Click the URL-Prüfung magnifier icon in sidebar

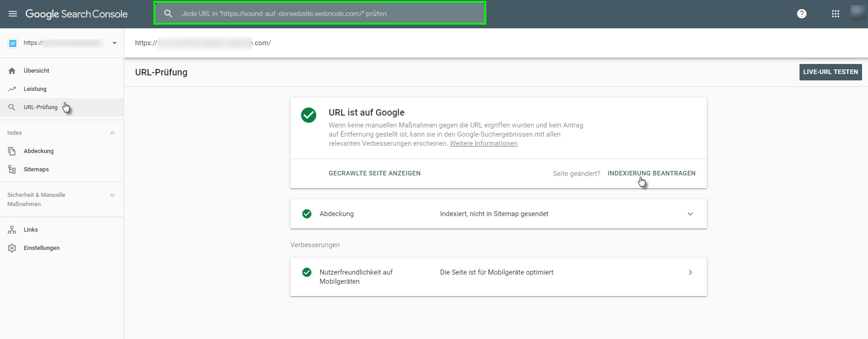click(x=12, y=107)
